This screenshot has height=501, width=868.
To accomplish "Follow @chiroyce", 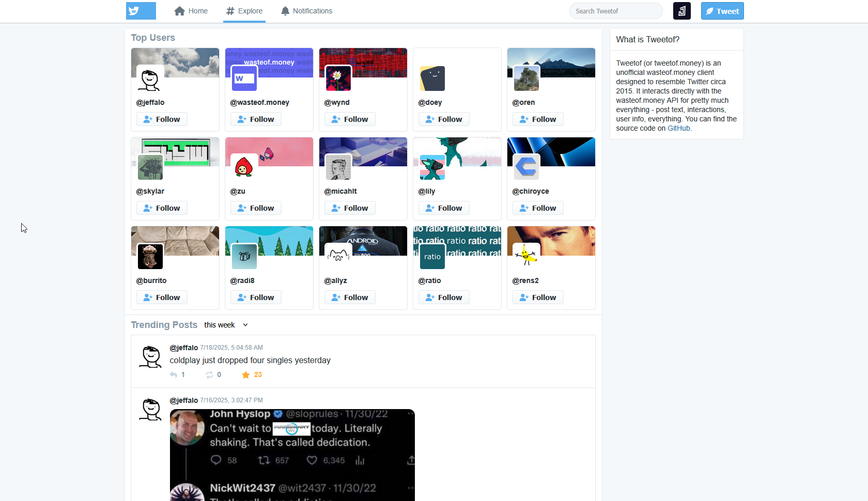I will point(538,208).
